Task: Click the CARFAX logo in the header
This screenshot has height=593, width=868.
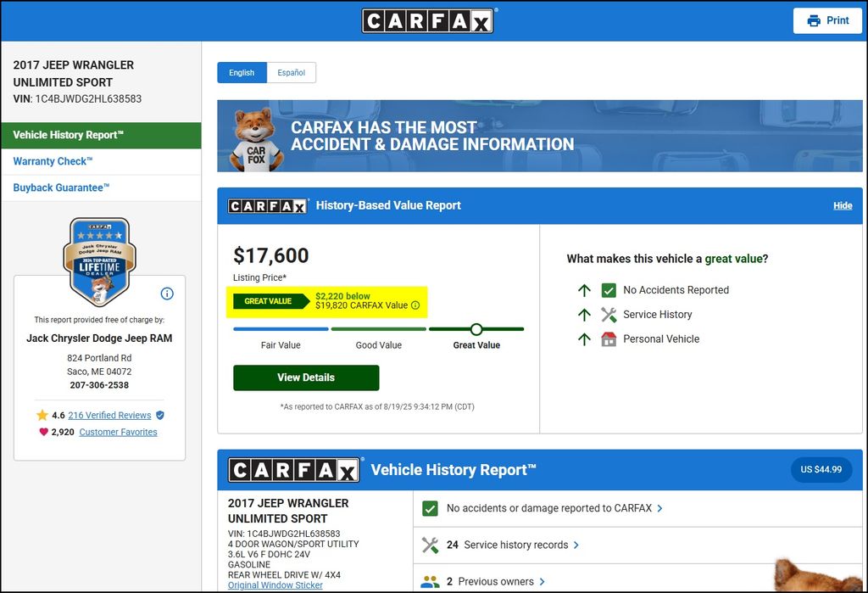Action: [x=427, y=21]
